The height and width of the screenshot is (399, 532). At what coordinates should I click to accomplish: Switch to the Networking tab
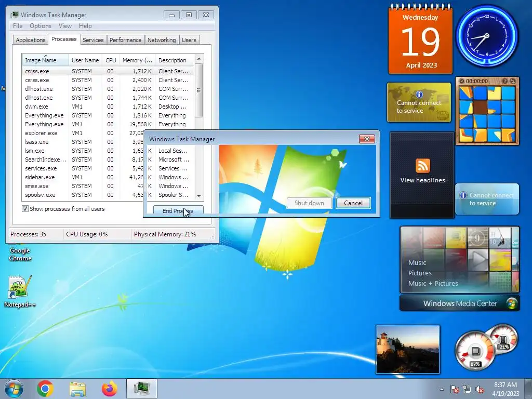(162, 39)
